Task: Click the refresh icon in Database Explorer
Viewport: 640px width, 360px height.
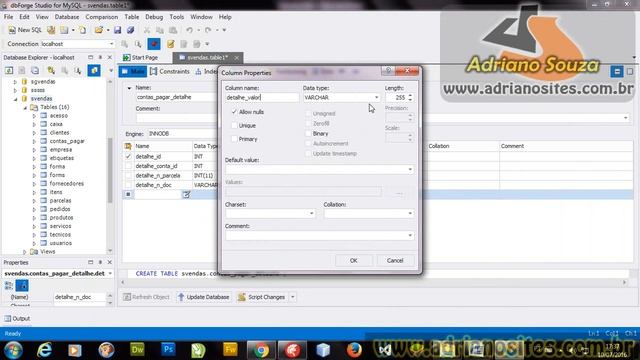Action: (9, 71)
